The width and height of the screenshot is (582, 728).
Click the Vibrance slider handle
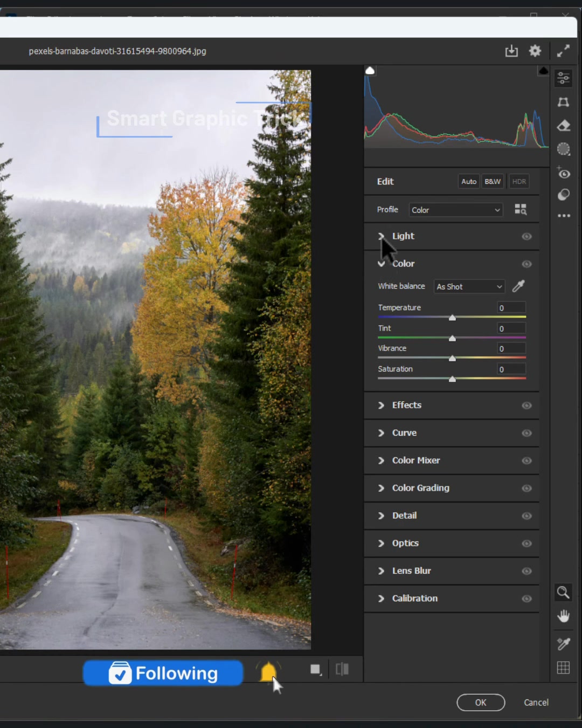[x=452, y=358]
